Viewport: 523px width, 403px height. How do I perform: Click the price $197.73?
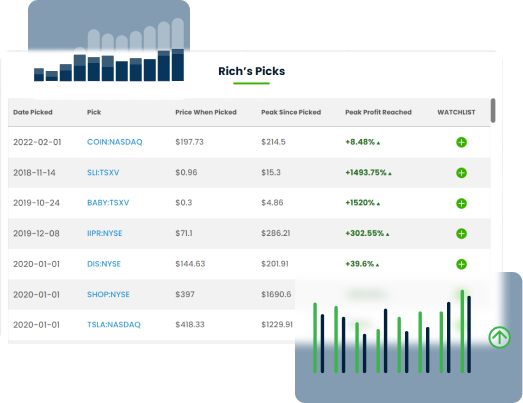pyautogui.click(x=189, y=142)
